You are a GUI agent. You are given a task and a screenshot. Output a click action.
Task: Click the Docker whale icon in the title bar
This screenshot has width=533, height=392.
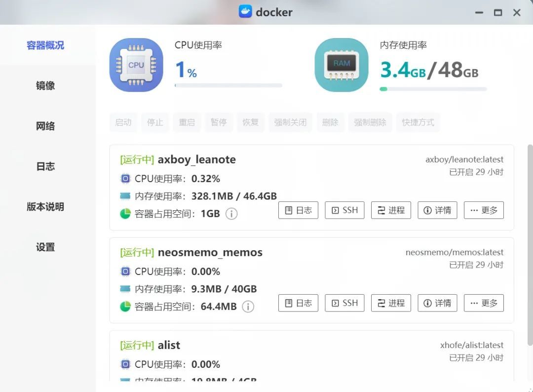pos(245,11)
